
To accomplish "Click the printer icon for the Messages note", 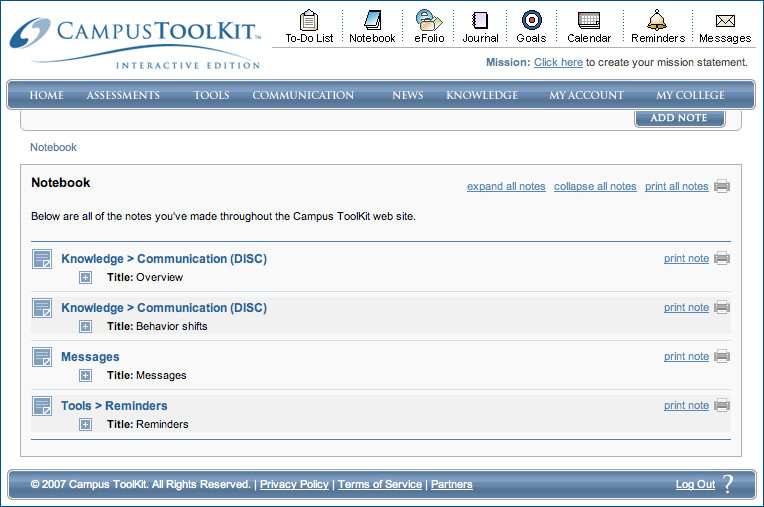I will coord(722,356).
